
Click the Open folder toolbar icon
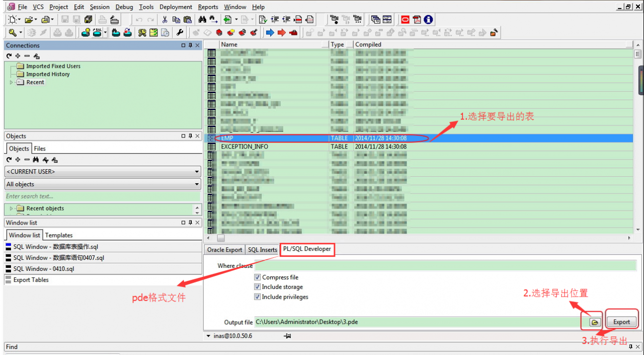click(29, 20)
